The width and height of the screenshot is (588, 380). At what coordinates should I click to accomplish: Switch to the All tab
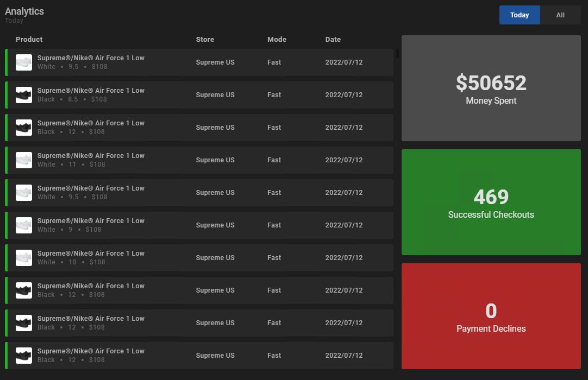pos(560,15)
